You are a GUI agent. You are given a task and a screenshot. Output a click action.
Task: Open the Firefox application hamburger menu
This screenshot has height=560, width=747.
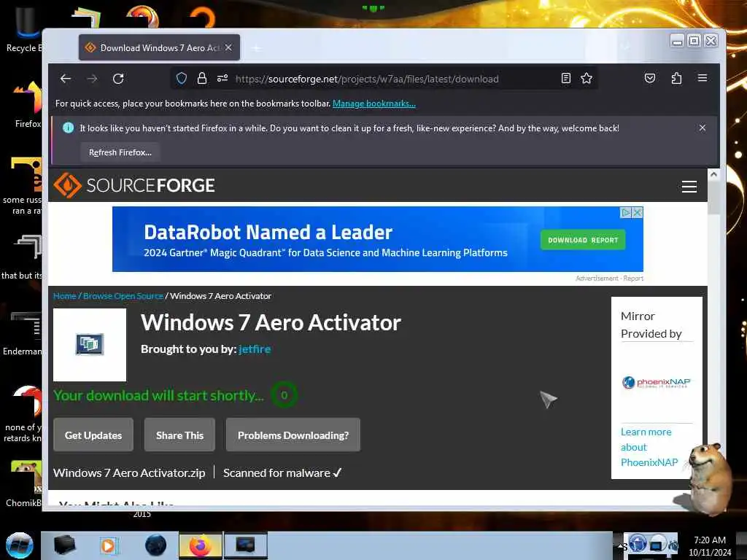703,78
